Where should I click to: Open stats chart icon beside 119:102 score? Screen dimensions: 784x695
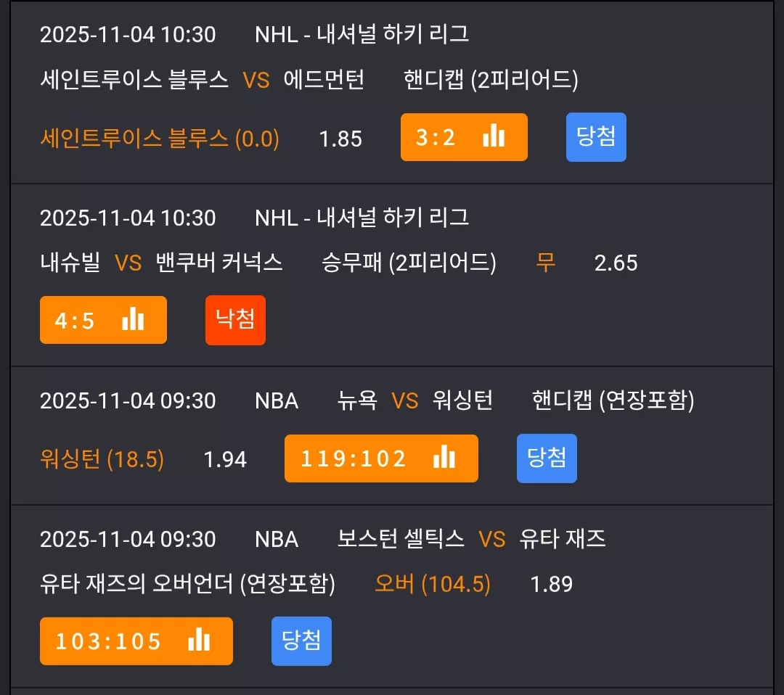coord(444,456)
